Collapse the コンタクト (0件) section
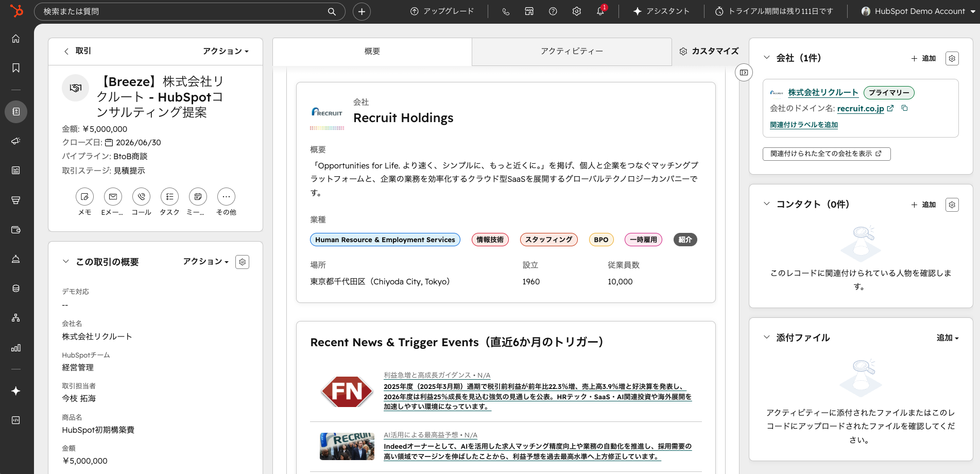Viewport: 980px width, 474px height. (x=766, y=204)
